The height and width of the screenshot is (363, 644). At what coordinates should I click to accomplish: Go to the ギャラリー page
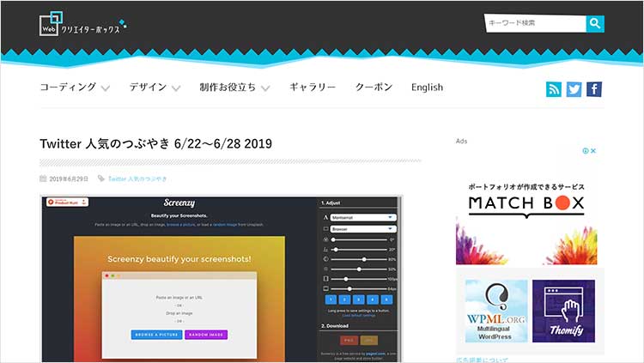click(313, 87)
